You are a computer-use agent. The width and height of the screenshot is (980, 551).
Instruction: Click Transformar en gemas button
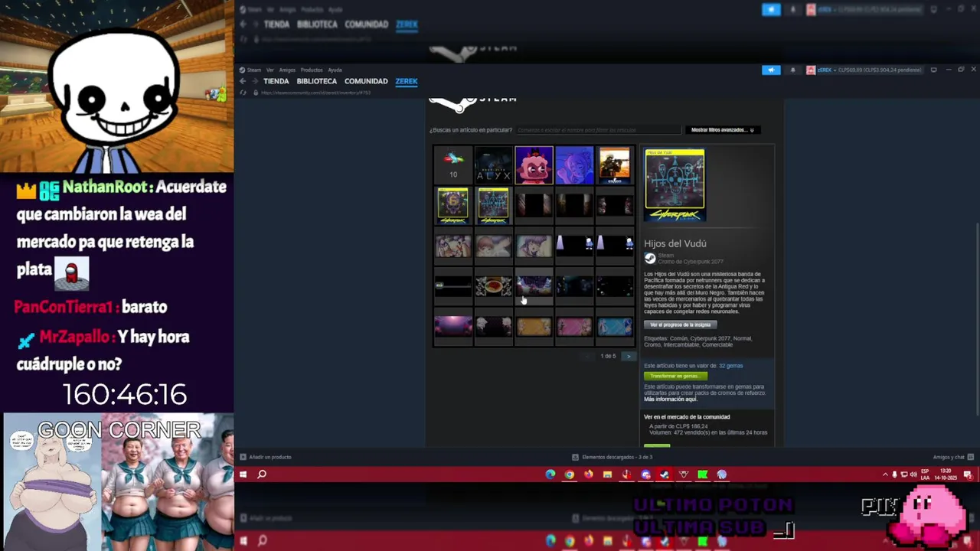pos(675,376)
